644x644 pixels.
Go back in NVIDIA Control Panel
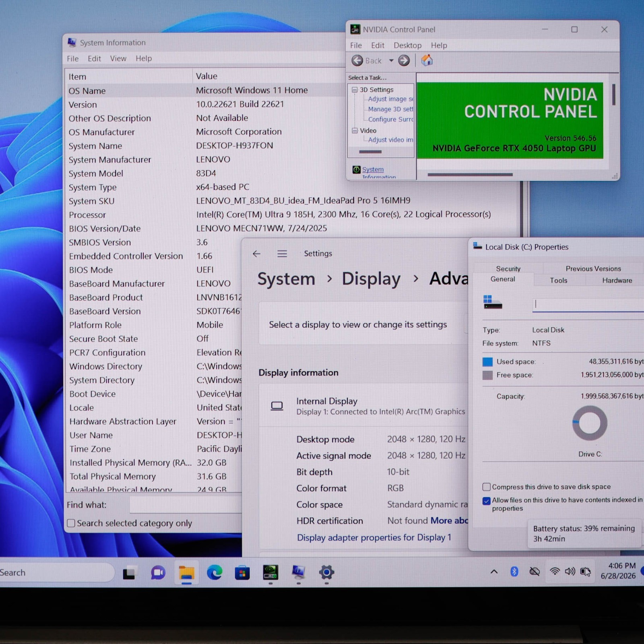point(357,61)
